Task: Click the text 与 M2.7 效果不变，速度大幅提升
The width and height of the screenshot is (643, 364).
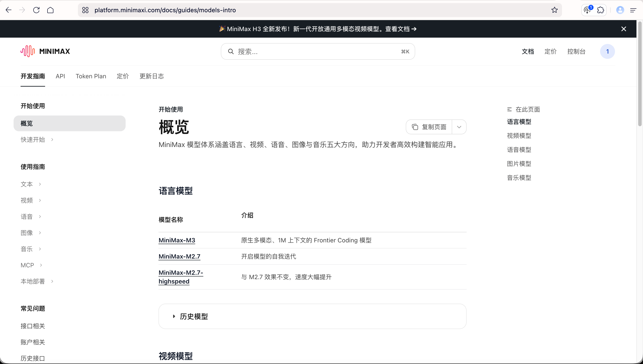Action: tap(286, 277)
